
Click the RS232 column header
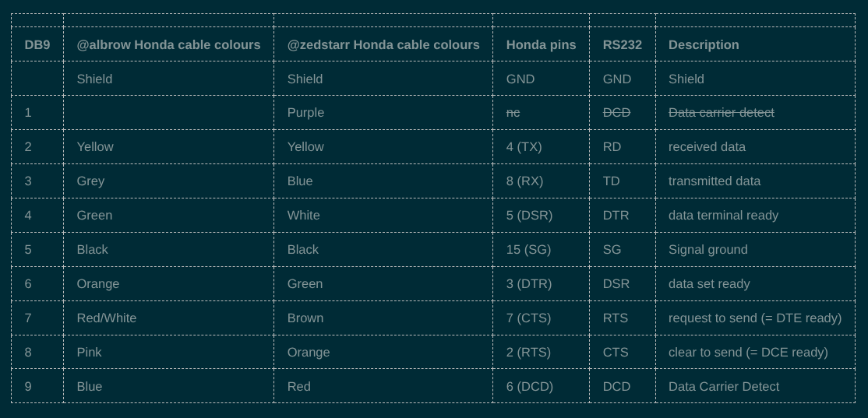pyautogui.click(x=623, y=44)
